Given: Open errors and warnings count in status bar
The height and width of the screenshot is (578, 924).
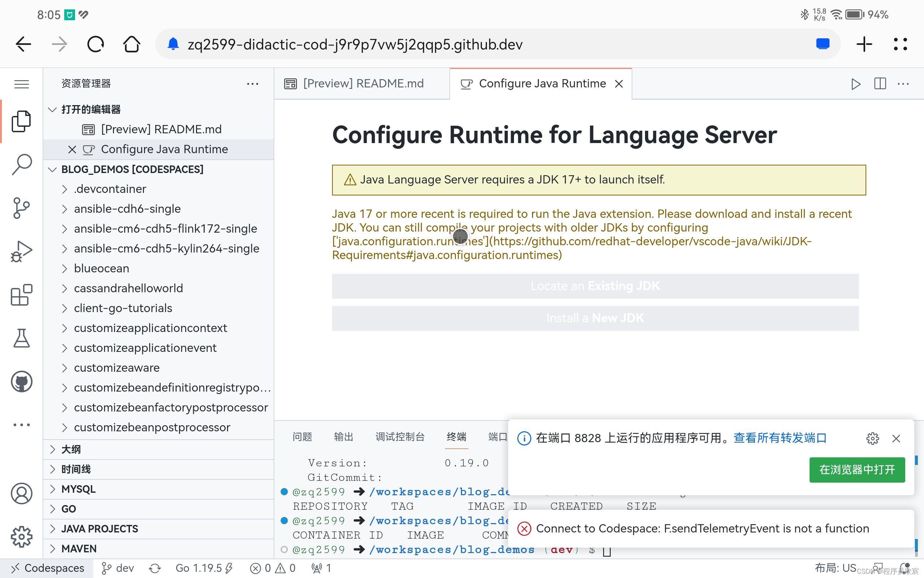Looking at the screenshot, I should 273,569.
